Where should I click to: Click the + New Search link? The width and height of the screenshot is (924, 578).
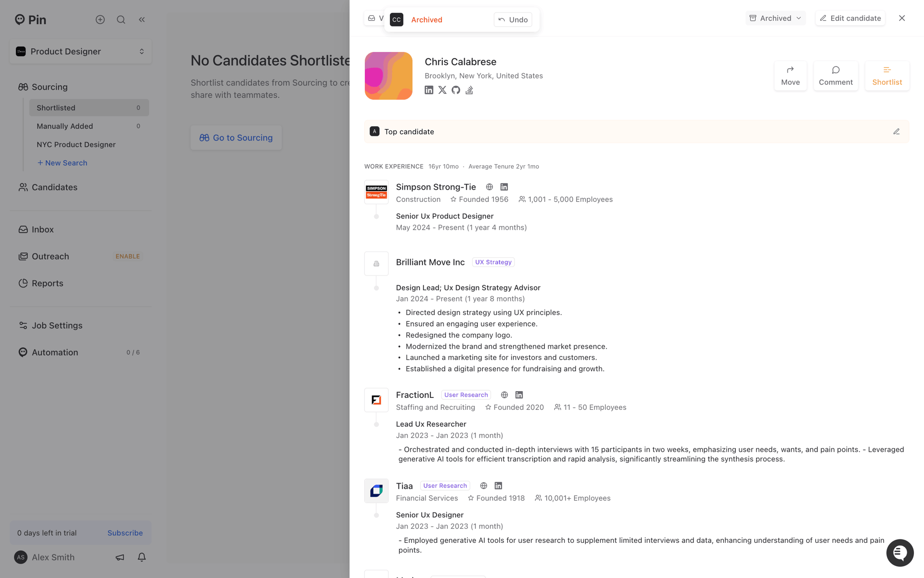[62, 163]
